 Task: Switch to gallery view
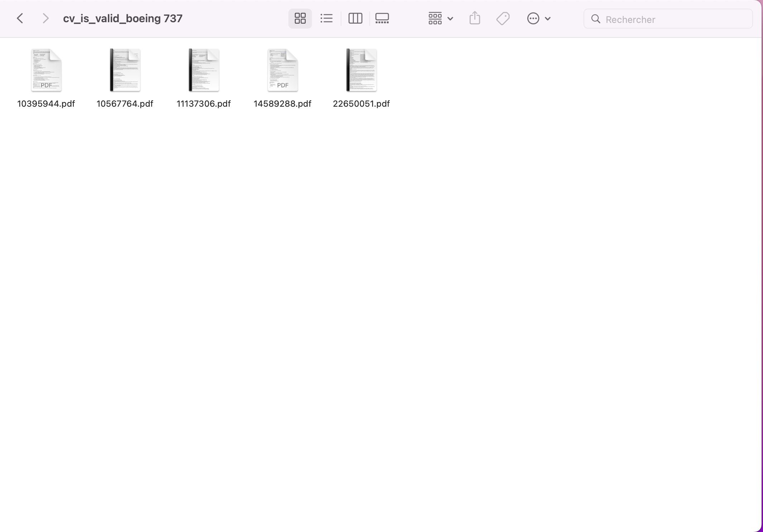[381, 18]
